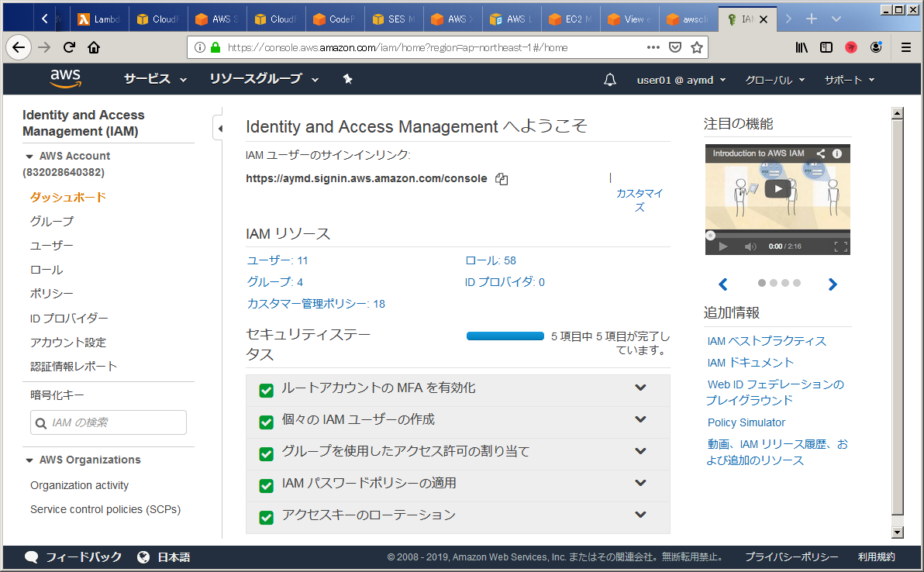This screenshot has height=572, width=924.
Task: Share the IAM intro video
Action: (820, 153)
